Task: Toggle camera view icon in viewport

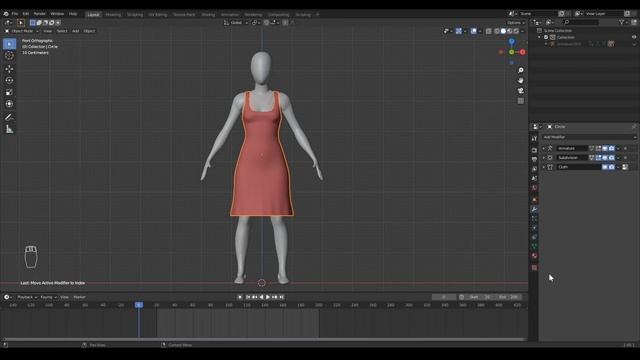Action: 520,91
